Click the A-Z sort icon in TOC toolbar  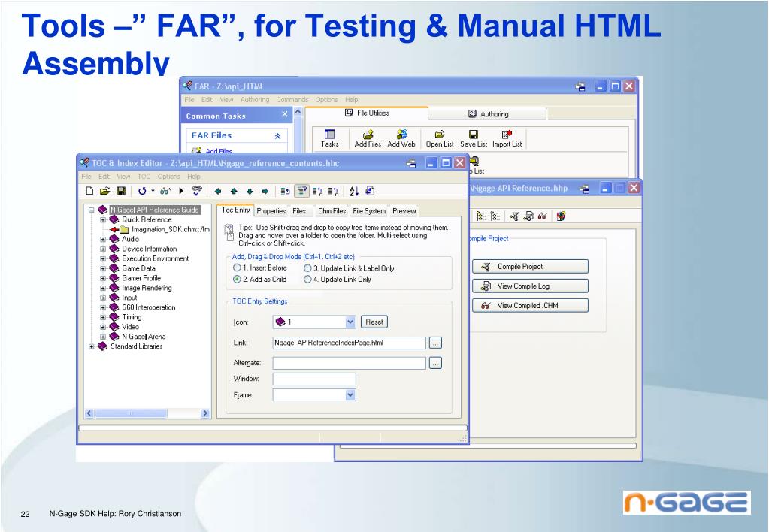pos(354,192)
